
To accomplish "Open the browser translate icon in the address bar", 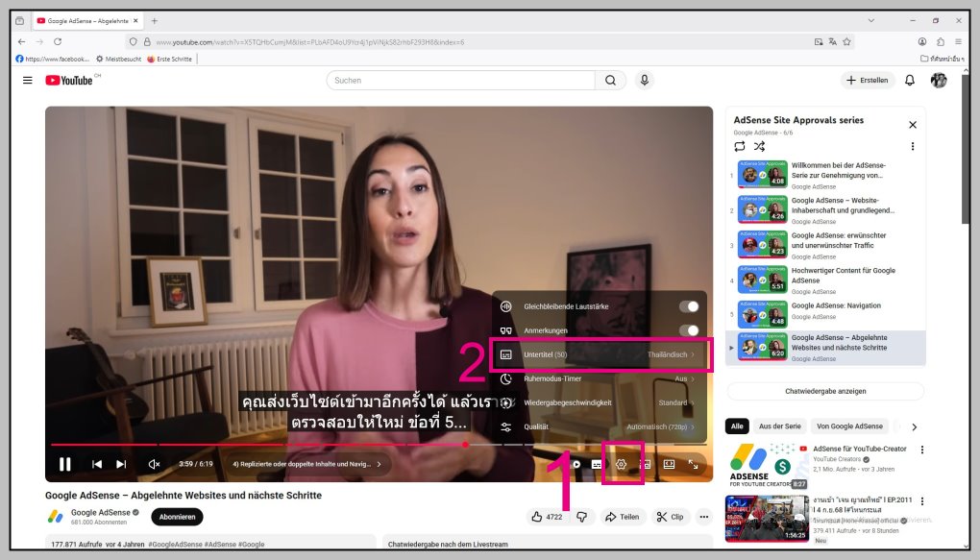I will (832, 42).
